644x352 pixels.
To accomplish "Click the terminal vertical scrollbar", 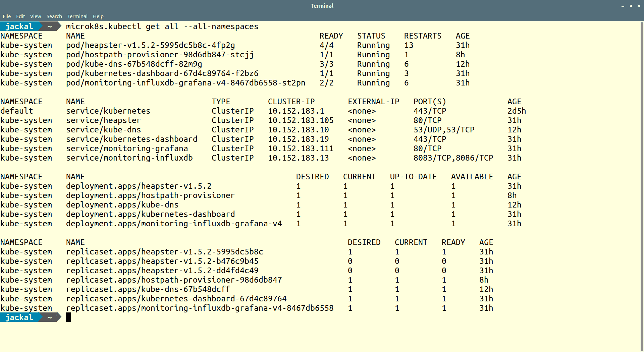I will point(642,186).
